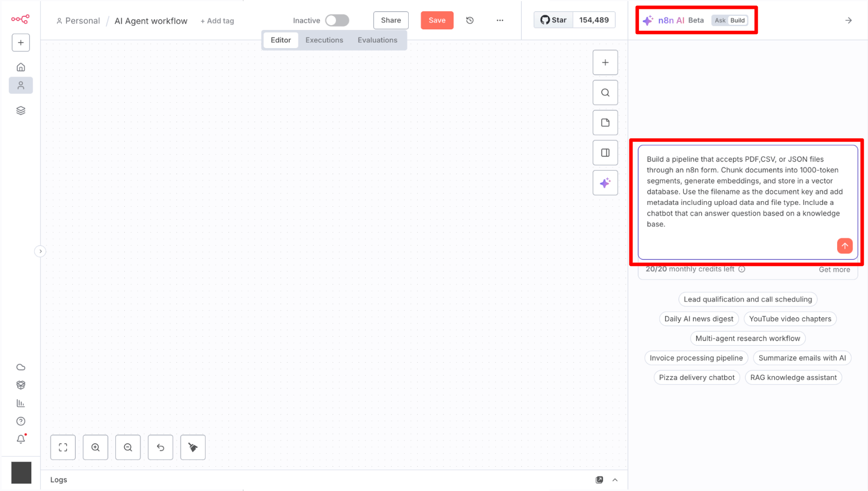Expand the Logs panel chevron

[615, 480]
